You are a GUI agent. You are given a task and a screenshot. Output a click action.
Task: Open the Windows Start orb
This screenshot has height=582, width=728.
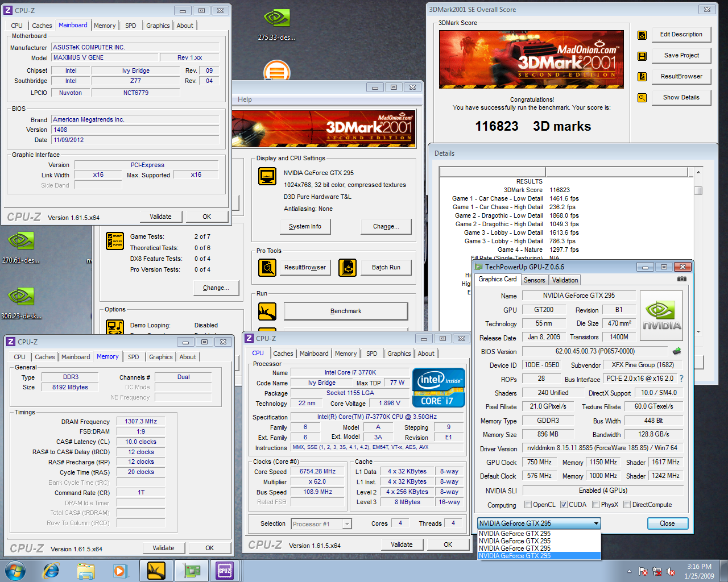click(x=15, y=571)
